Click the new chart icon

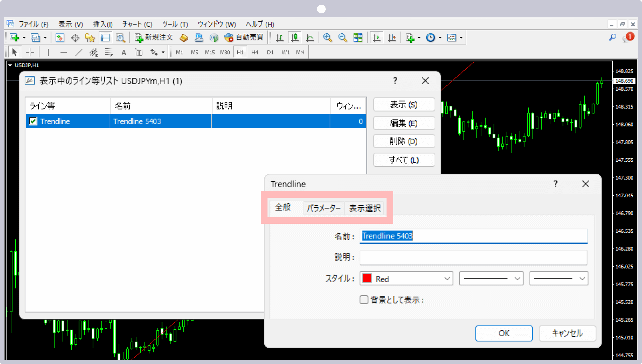point(14,38)
